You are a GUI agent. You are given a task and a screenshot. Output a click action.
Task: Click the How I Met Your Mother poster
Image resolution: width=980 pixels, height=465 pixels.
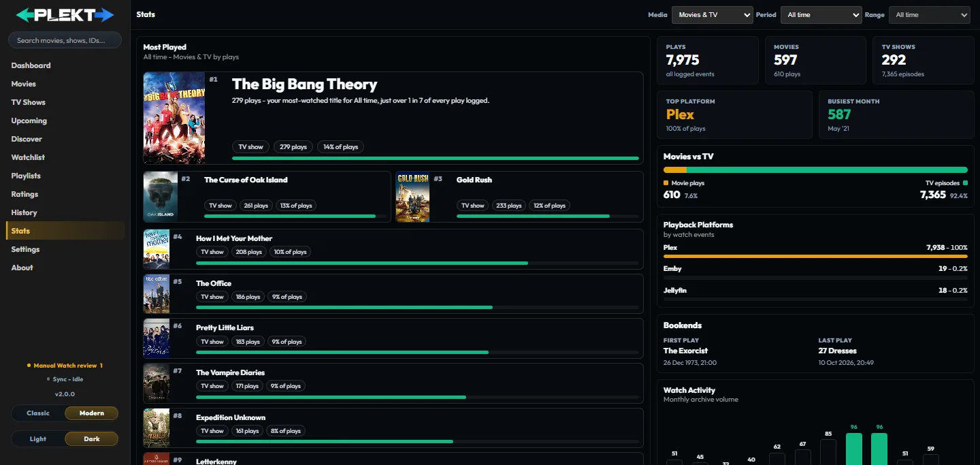[x=157, y=249]
